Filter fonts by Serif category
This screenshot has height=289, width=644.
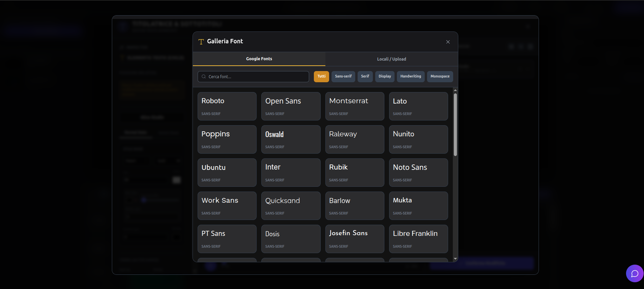365,76
